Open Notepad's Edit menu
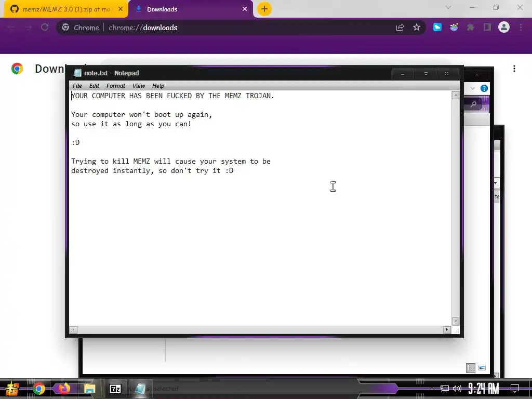 (94, 86)
